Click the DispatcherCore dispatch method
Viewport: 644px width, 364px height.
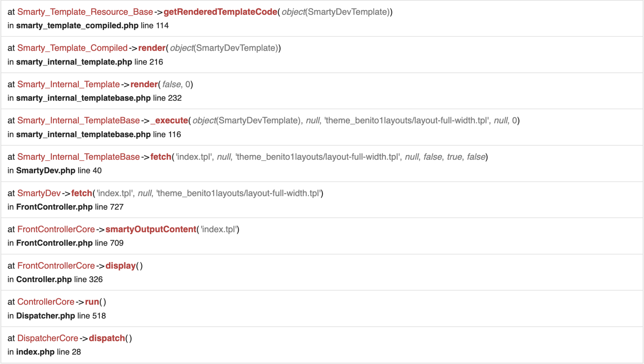[x=107, y=338]
